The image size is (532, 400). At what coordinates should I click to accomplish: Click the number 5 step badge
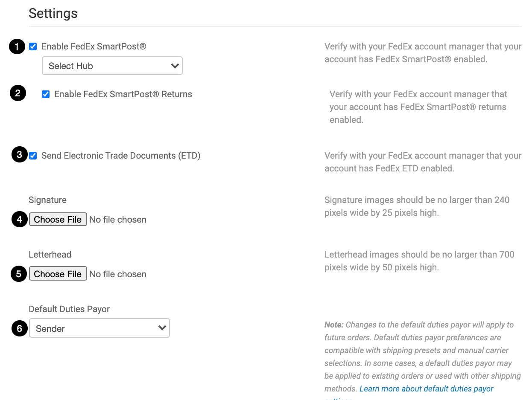click(x=19, y=274)
